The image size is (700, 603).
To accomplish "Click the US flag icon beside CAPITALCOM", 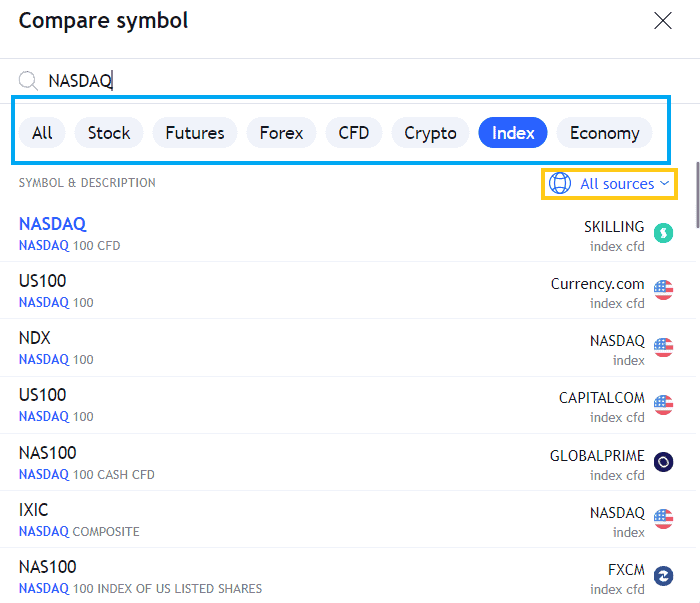I will click(663, 404).
